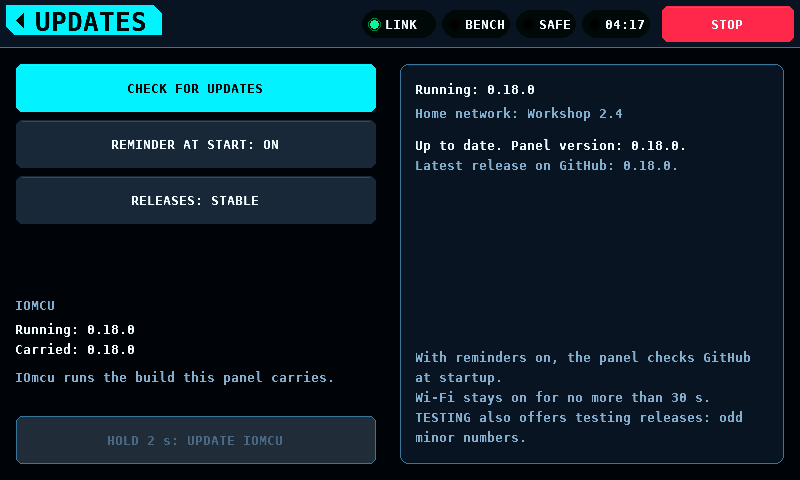Go back using the UPDATES header arrow
The width and height of the screenshot is (800, 480).
[x=84, y=20]
